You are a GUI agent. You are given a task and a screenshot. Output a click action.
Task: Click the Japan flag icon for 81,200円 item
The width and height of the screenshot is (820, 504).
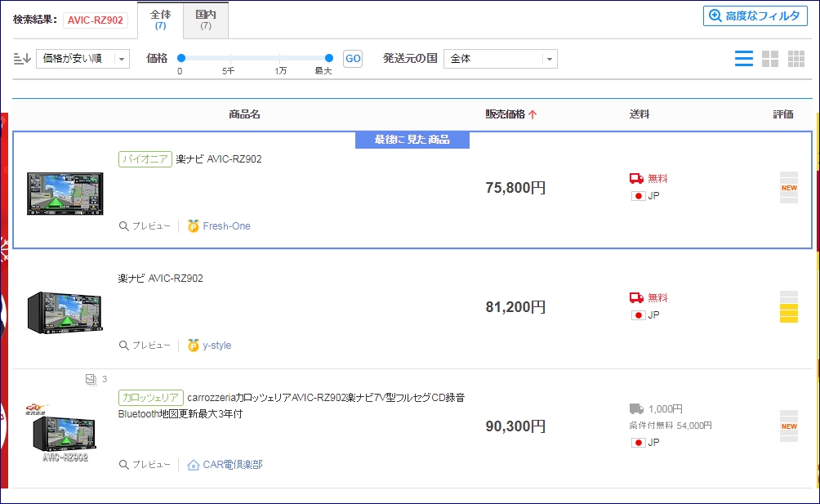click(x=638, y=315)
